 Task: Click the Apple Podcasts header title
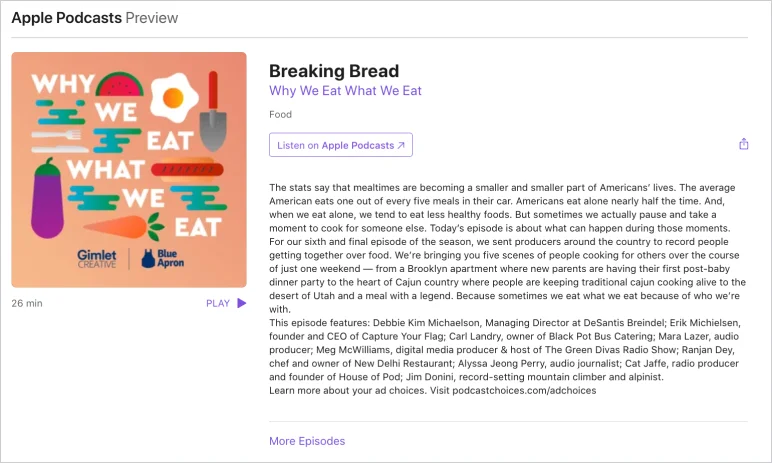(x=66, y=18)
